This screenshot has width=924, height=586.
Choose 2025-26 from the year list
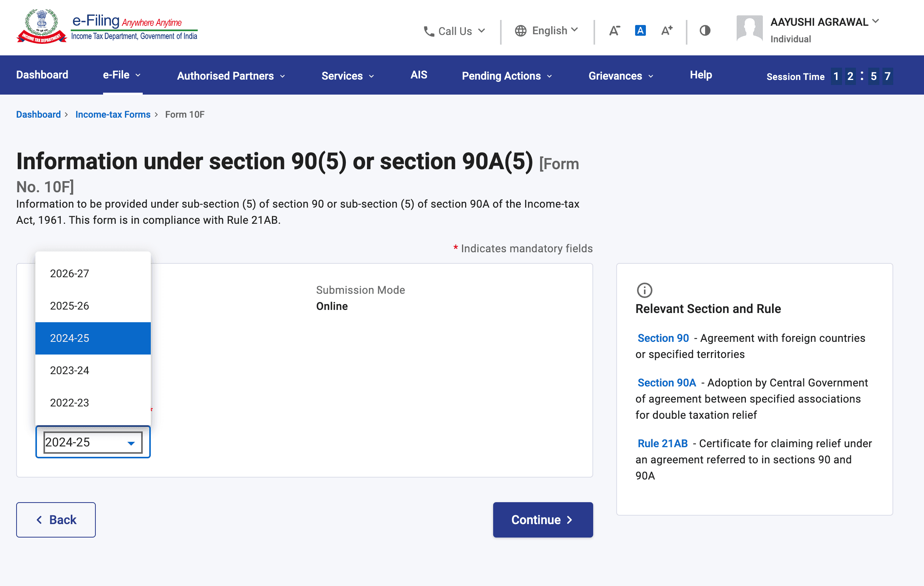point(70,306)
